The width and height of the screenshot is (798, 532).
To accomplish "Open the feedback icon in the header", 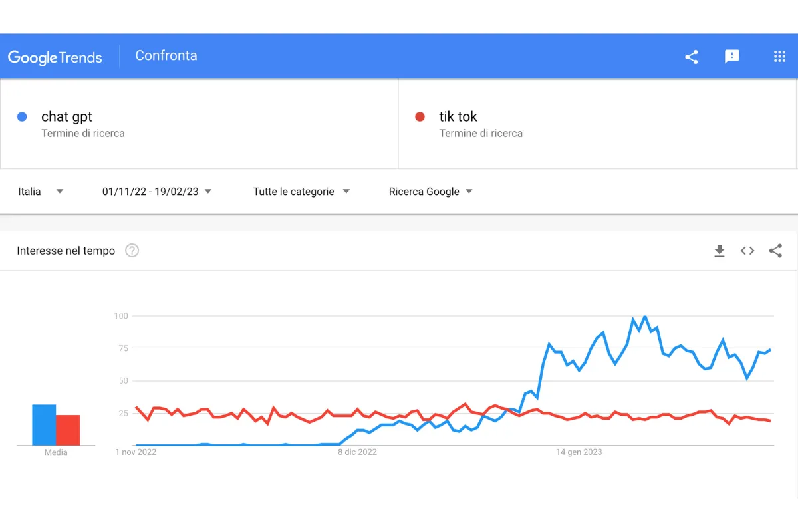I will click(732, 57).
